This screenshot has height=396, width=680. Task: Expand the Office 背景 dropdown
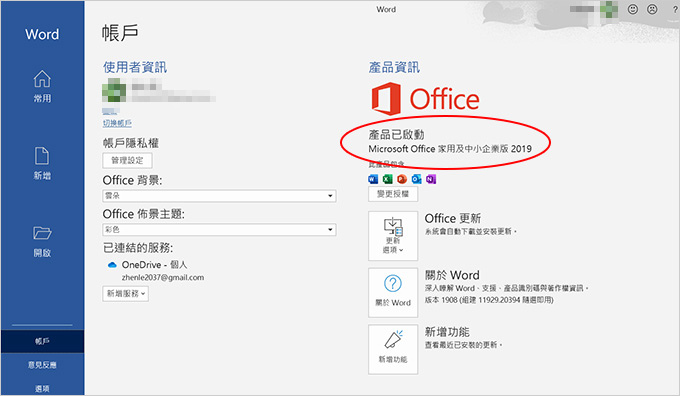click(x=219, y=196)
